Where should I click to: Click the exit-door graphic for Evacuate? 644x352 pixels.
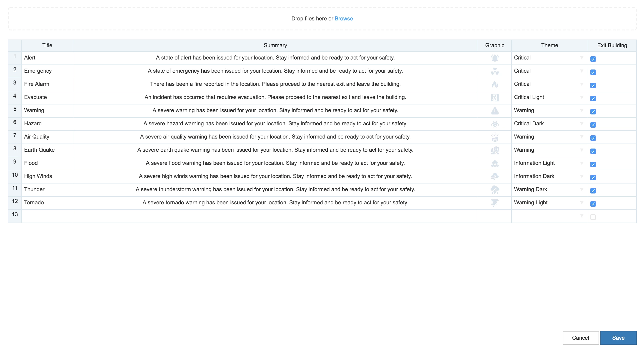(494, 98)
